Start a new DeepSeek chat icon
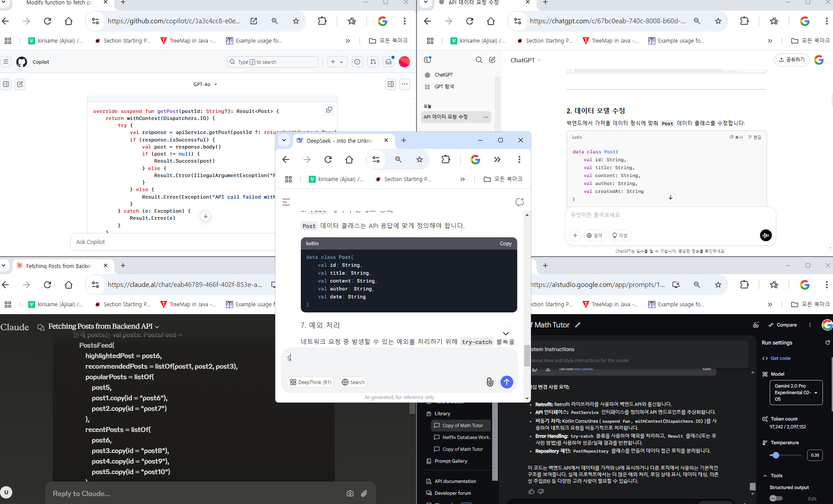Image resolution: width=833 pixels, height=504 pixels. pyautogui.click(x=519, y=202)
